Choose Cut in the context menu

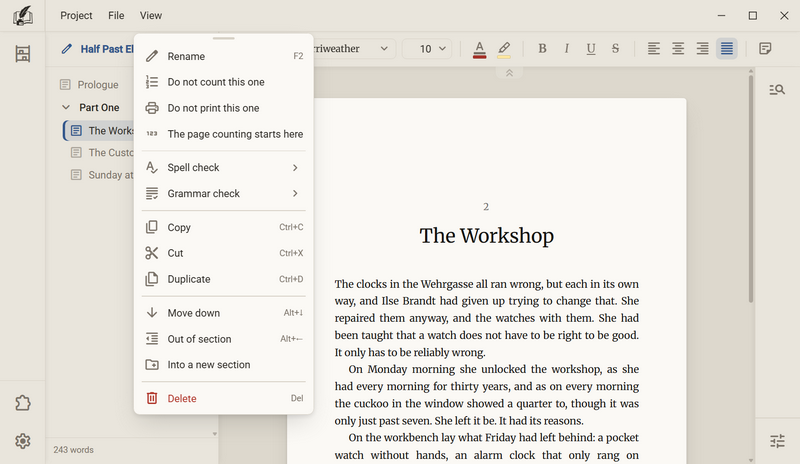(223, 253)
